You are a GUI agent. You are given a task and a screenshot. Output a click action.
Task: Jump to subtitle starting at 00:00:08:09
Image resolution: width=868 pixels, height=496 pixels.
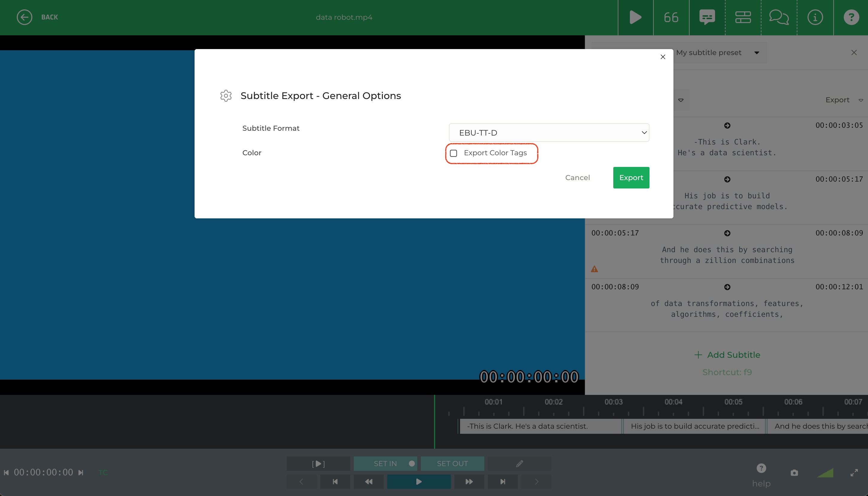point(727,287)
